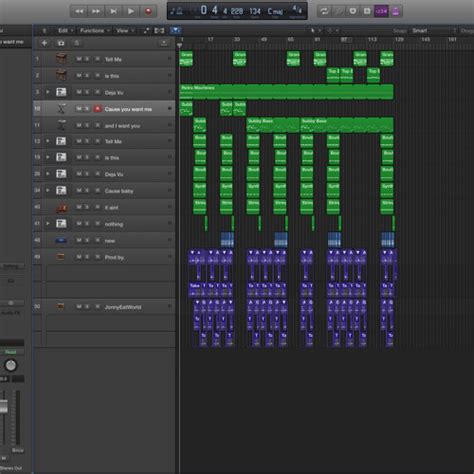Expand the track 3 Deja Vu stack
Image resolution: width=474 pixels, height=474 pixels.
click(48, 92)
